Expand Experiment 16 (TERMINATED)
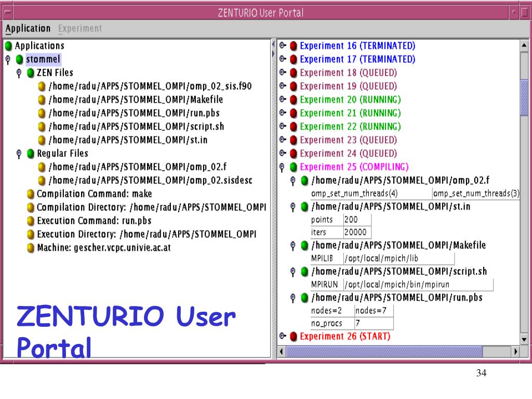 [283, 46]
